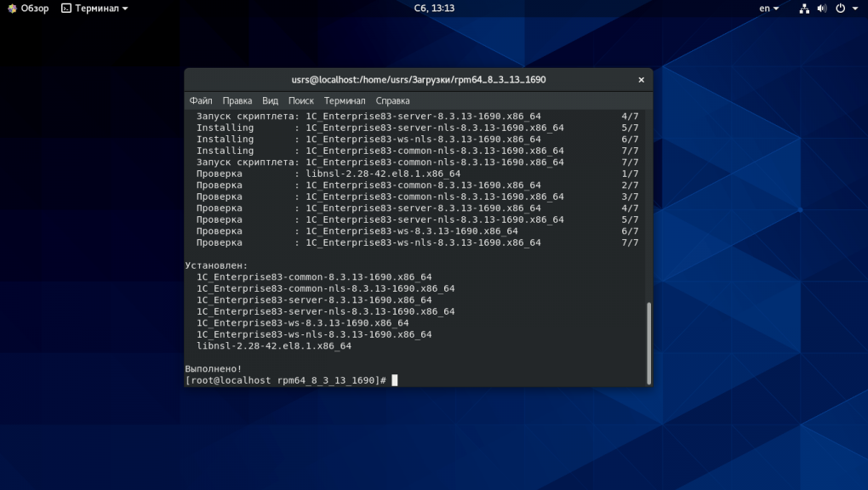The width and height of the screenshot is (868, 490).
Task: Expand the Терминал application menu arrow
Action: (125, 9)
